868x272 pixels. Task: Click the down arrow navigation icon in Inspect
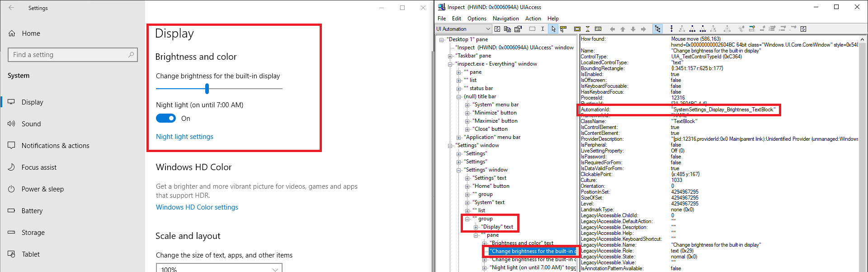(x=633, y=29)
